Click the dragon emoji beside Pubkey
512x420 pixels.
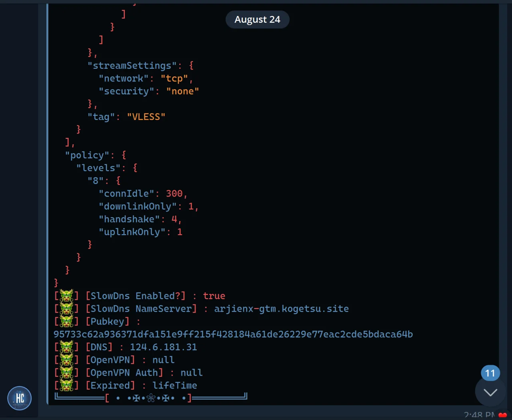click(x=66, y=321)
